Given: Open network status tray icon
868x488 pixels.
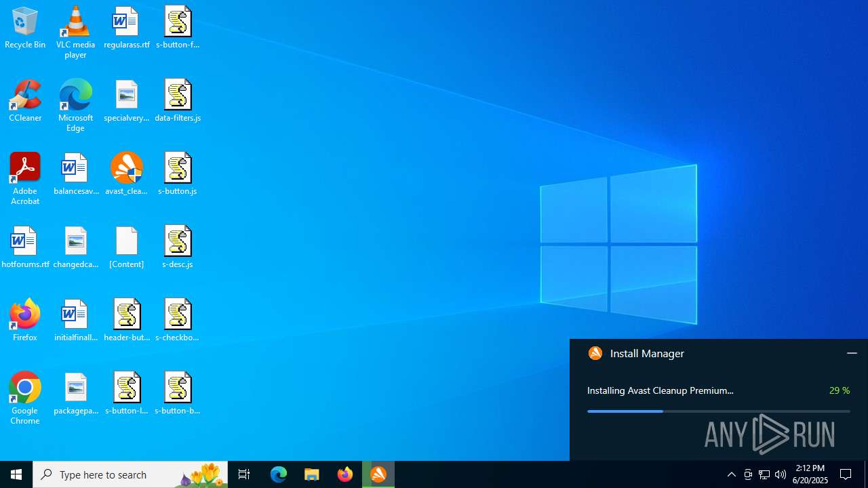Looking at the screenshot, I should pyautogui.click(x=764, y=474).
